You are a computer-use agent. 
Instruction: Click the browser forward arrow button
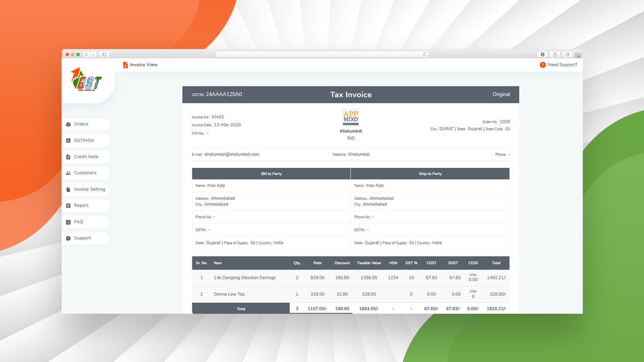[x=93, y=54]
